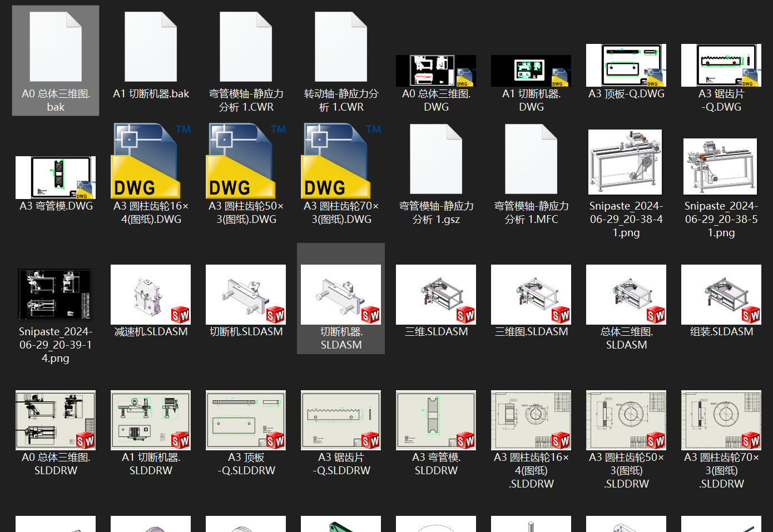Click the filename text "A3 锯齿片-Q.DWG"
Screen dimensions: 773x532
tap(721, 101)
